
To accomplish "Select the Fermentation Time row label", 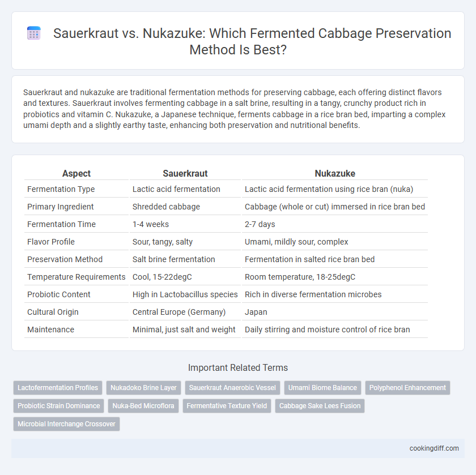I will (61, 224).
